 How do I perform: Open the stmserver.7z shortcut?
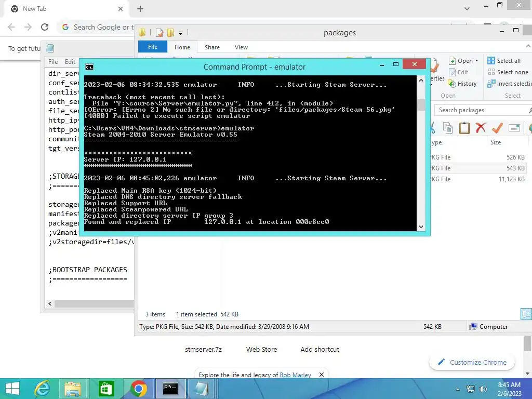tap(203, 349)
